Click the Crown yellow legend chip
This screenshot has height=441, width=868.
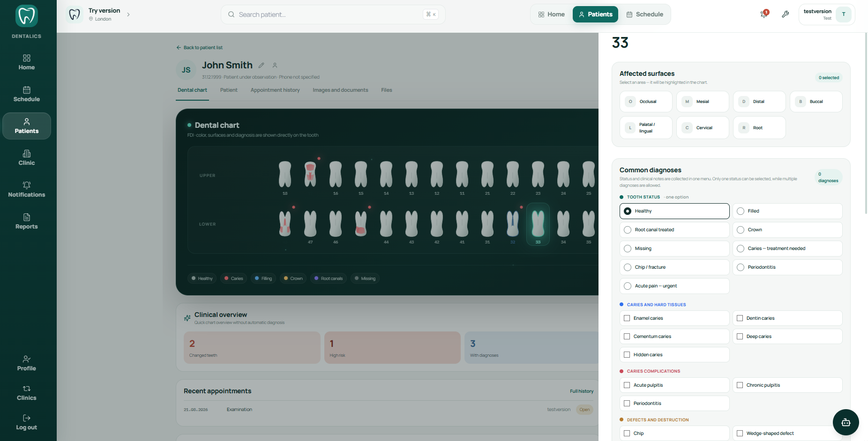[293, 279]
